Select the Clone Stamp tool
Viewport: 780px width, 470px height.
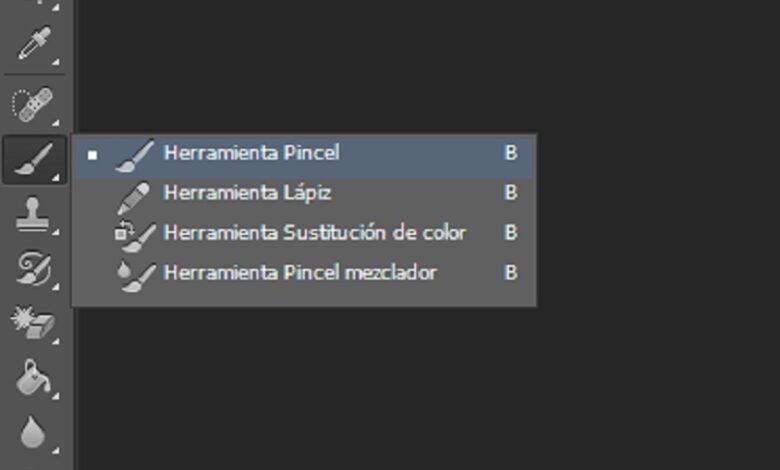(x=33, y=214)
